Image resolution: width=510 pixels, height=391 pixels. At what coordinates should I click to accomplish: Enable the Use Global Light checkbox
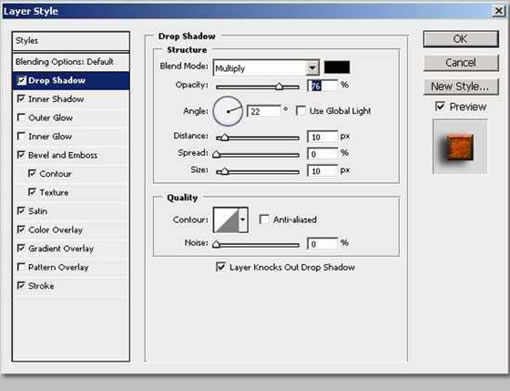pyautogui.click(x=301, y=111)
